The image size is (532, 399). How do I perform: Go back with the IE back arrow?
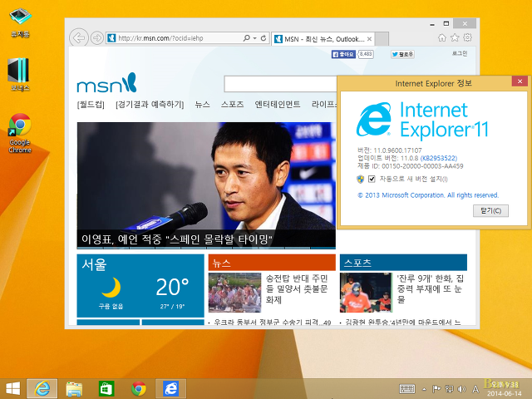(79, 37)
